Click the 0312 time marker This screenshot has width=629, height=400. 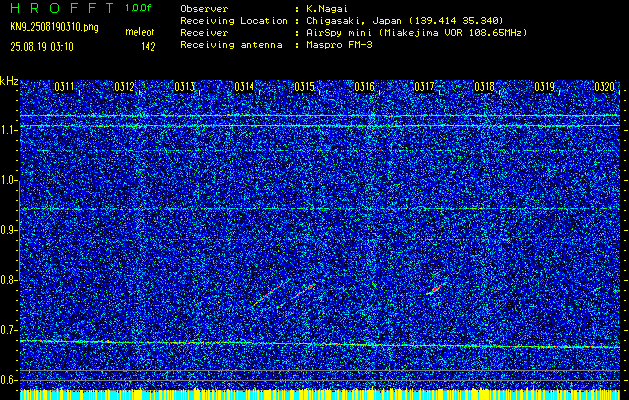pyautogui.click(x=124, y=87)
